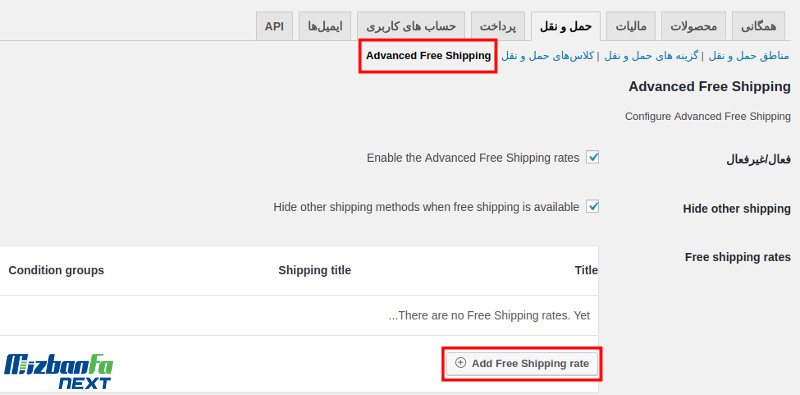Click the Title column header
Screen dimensions: 800x395
(x=586, y=270)
